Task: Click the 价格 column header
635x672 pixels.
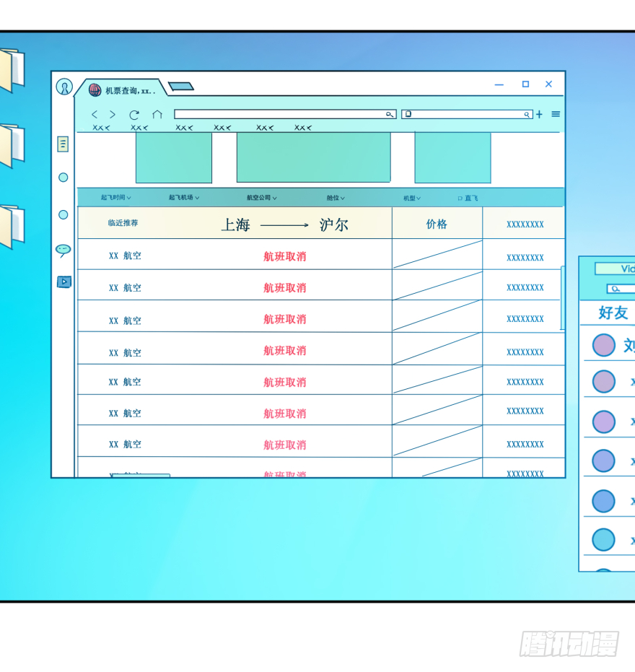Action: coord(437,224)
